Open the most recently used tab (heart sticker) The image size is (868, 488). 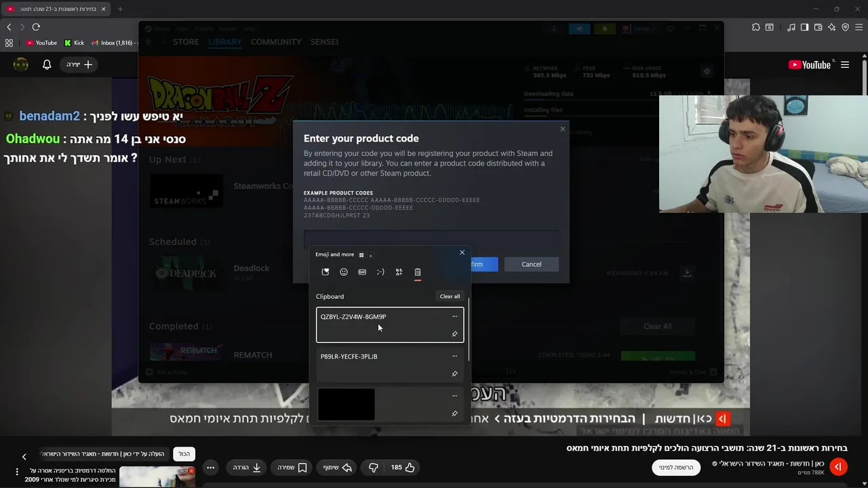point(325,272)
